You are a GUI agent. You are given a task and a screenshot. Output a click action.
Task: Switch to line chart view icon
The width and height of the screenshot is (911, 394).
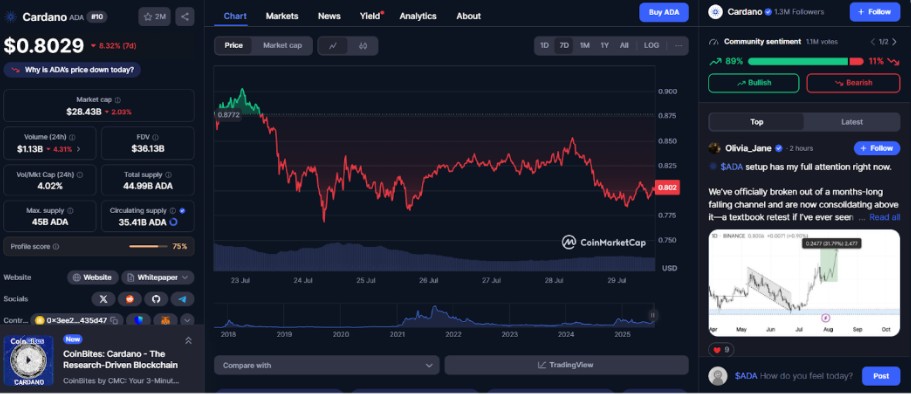(333, 45)
